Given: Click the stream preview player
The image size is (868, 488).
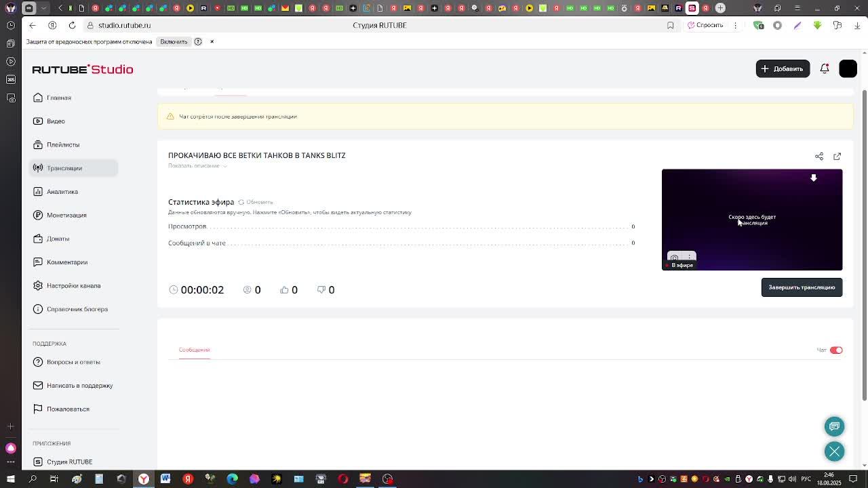Looking at the screenshot, I should (x=752, y=220).
